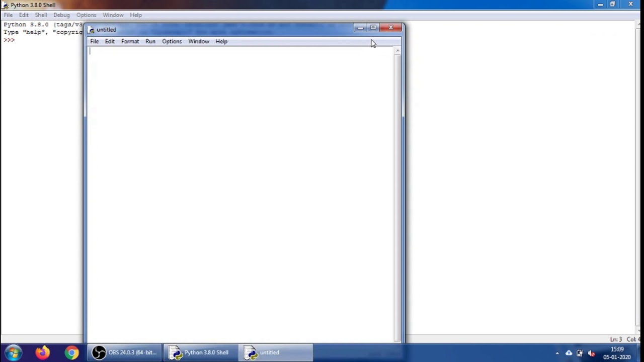This screenshot has height=362, width=644.
Task: Show hidden system tray icons
Action: (557, 353)
